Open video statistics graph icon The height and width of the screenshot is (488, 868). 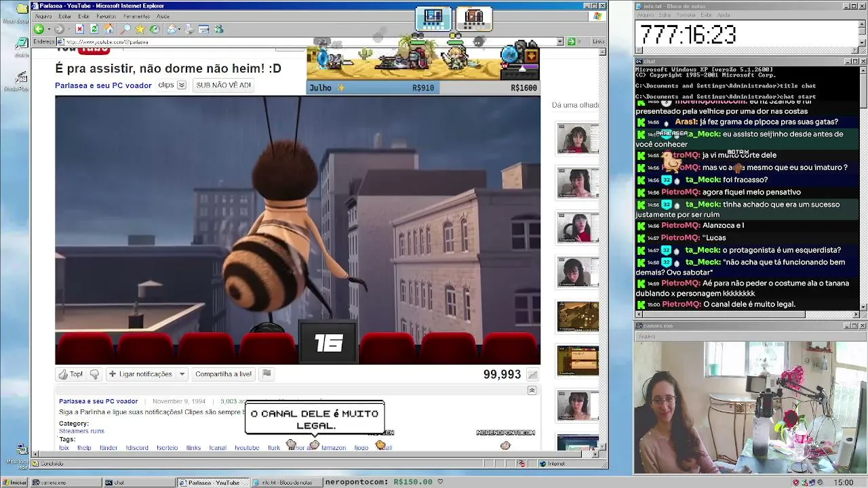pos(533,375)
